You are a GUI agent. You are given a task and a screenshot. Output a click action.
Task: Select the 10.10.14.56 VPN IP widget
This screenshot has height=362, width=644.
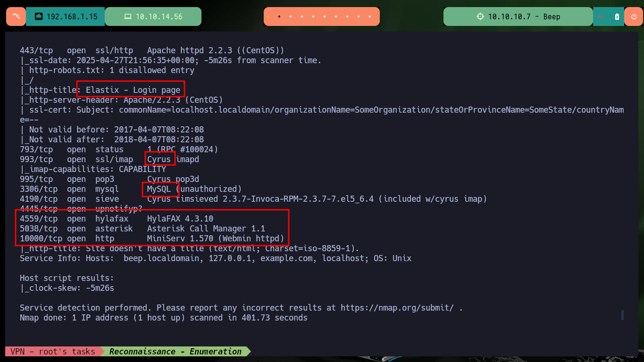(153, 16)
